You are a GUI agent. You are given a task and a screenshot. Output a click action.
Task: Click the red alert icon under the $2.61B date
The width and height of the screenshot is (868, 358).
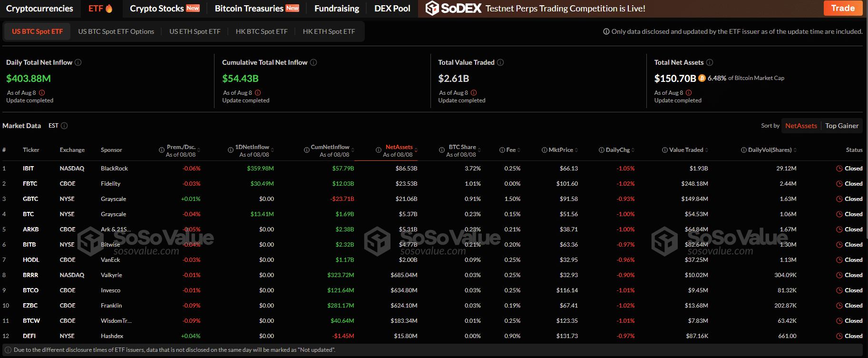pos(474,93)
